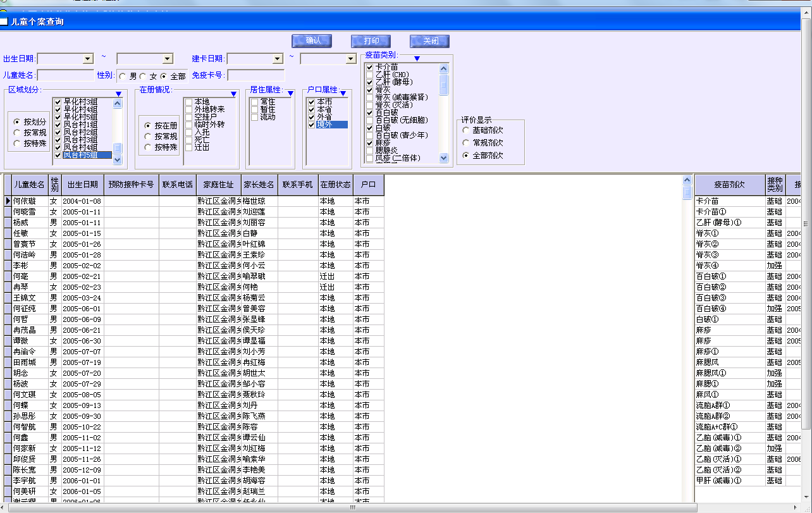The image size is (812, 513).
Task: Click the 儿童姓名 input field
Action: click(x=66, y=75)
